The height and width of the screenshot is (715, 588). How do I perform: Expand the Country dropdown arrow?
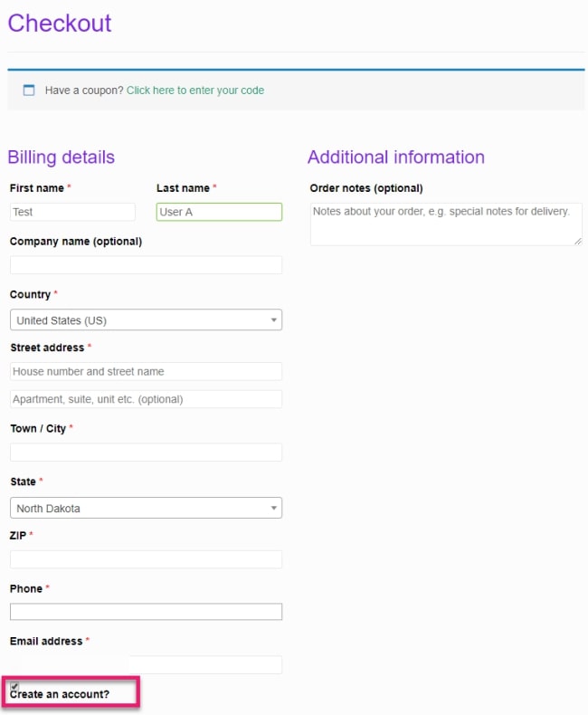coord(273,320)
